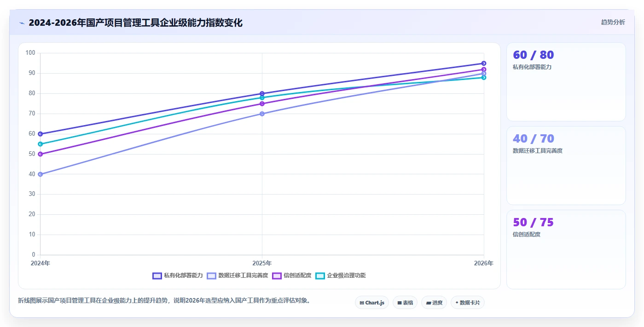The height and width of the screenshot is (327, 644).
Task: Open the 40 / 70 数据迁移工具完善度 card
Action: pos(566,166)
